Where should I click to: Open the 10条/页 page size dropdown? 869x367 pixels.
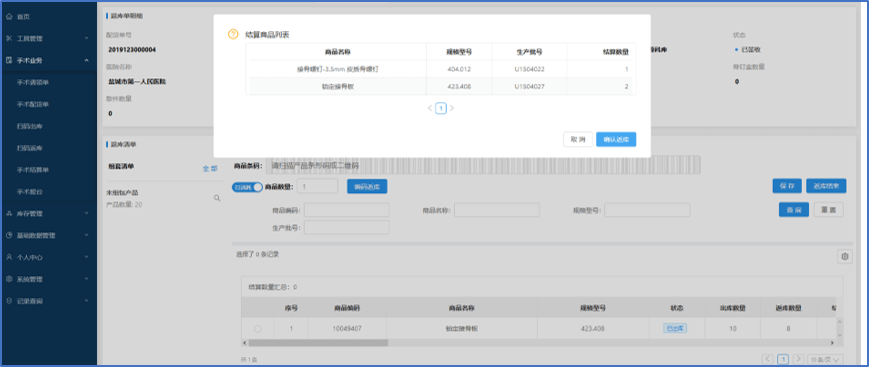coord(826,359)
